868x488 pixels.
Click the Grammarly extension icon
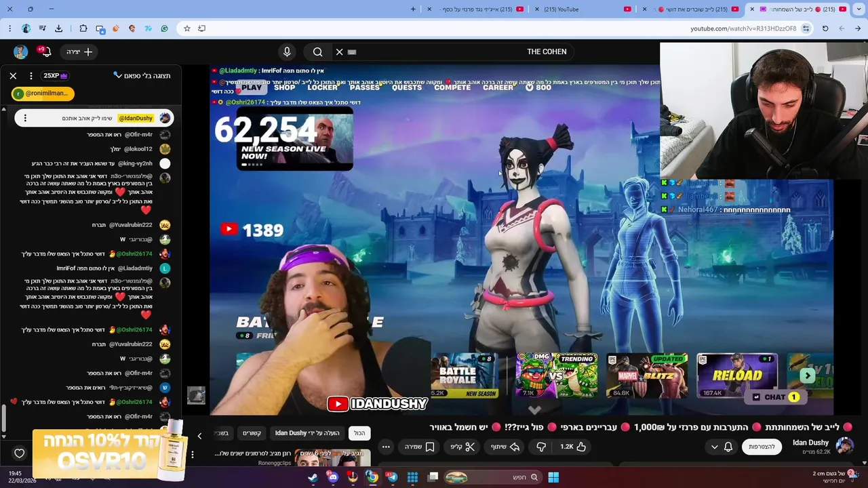(164, 28)
